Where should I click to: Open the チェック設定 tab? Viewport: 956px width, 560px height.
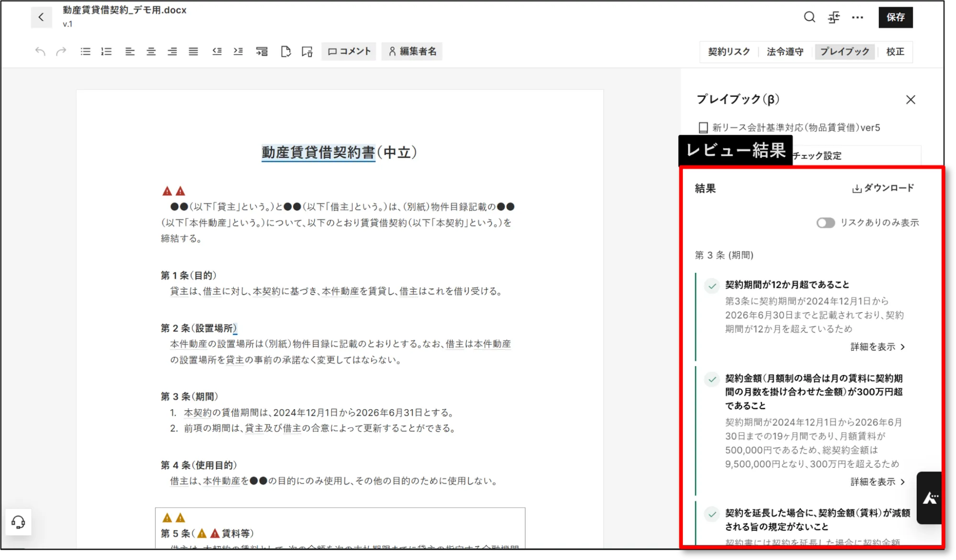pos(817,156)
